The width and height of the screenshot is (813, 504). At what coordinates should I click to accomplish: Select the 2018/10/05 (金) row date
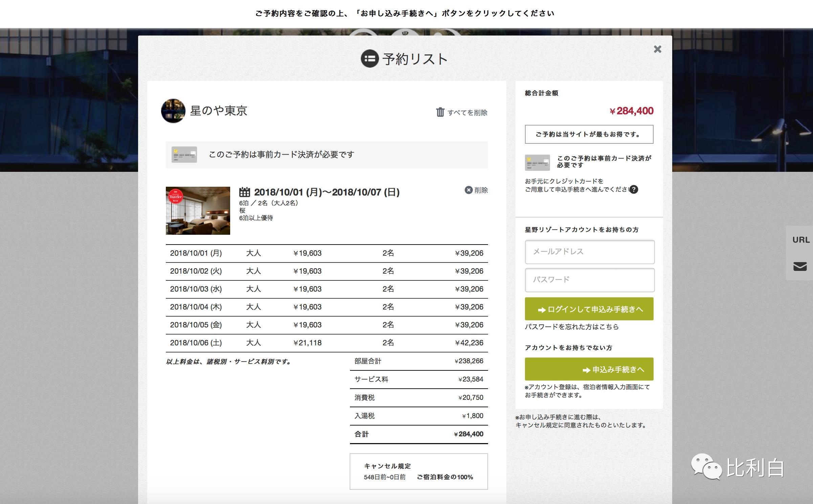196,325
